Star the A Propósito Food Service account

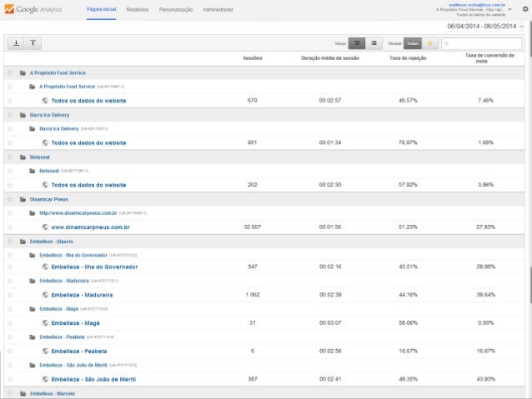[10, 73]
